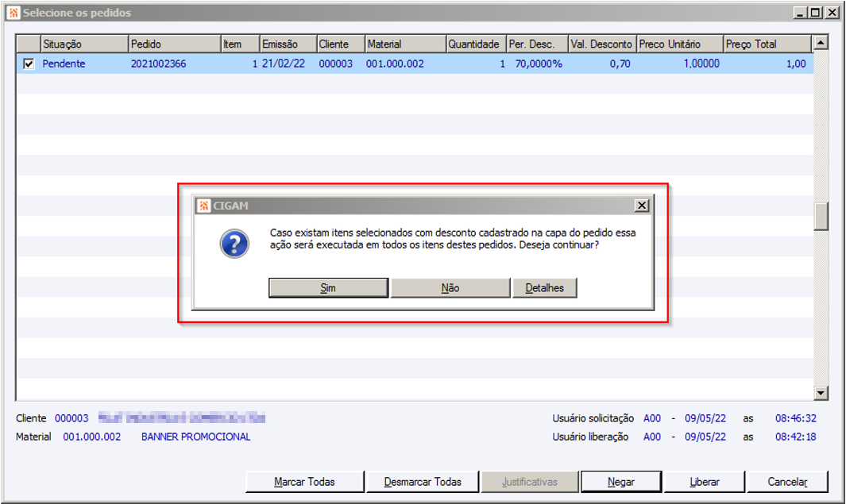Click the Preço Total column header
The image size is (846, 504).
pos(767,44)
